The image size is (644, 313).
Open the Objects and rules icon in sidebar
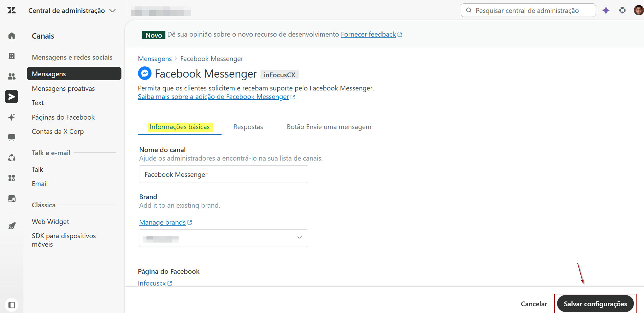11,158
